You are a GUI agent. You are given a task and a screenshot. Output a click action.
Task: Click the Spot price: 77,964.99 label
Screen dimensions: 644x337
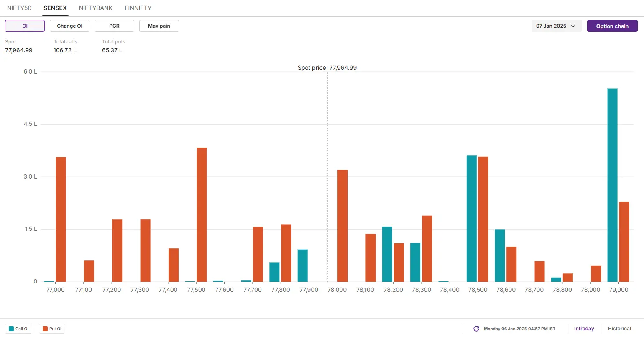(327, 68)
